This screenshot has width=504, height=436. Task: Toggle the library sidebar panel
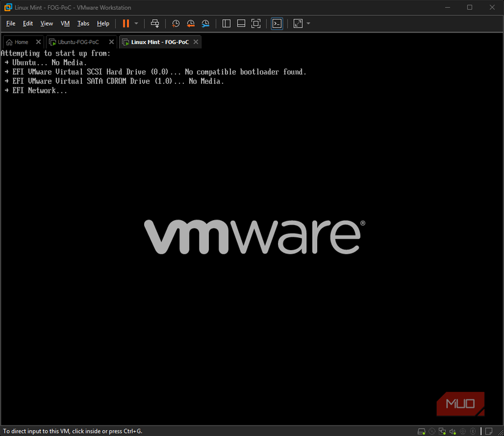[x=226, y=23]
